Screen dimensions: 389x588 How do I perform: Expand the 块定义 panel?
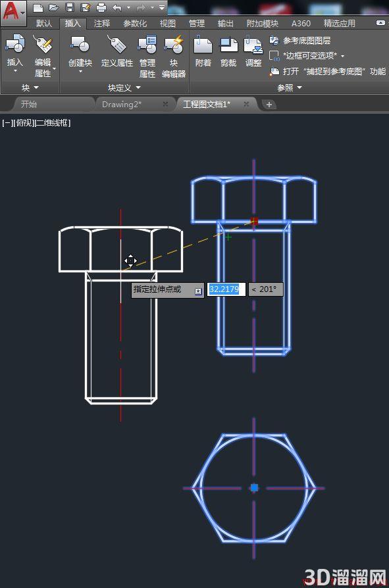pos(124,87)
